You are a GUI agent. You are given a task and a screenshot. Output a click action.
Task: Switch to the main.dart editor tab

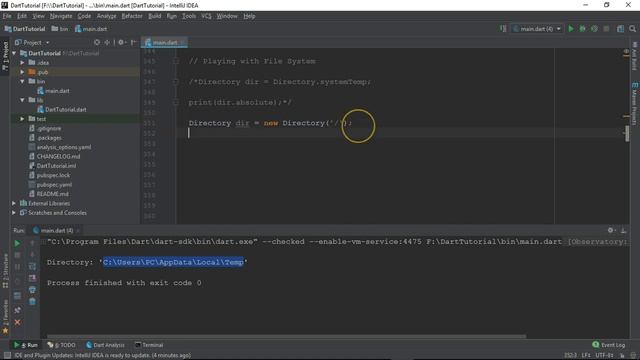(x=164, y=42)
